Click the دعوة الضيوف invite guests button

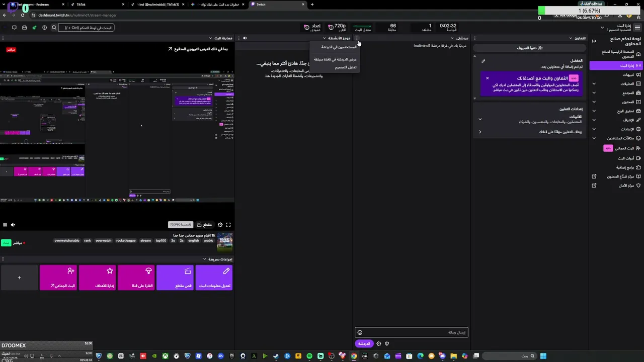[x=530, y=48]
